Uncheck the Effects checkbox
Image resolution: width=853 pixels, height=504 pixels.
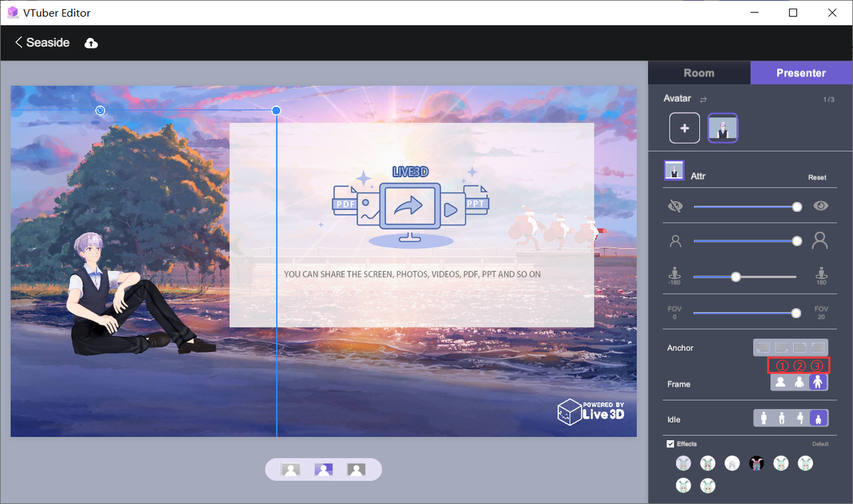point(670,443)
